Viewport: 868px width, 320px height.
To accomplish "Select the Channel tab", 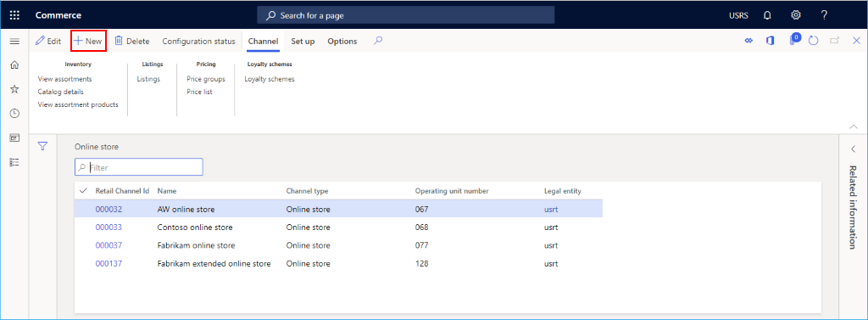I will tap(263, 41).
